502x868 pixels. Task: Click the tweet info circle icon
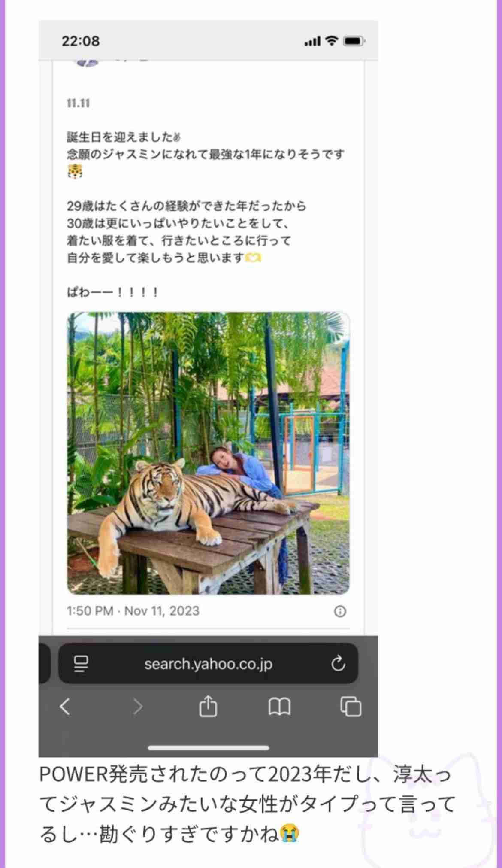340,611
